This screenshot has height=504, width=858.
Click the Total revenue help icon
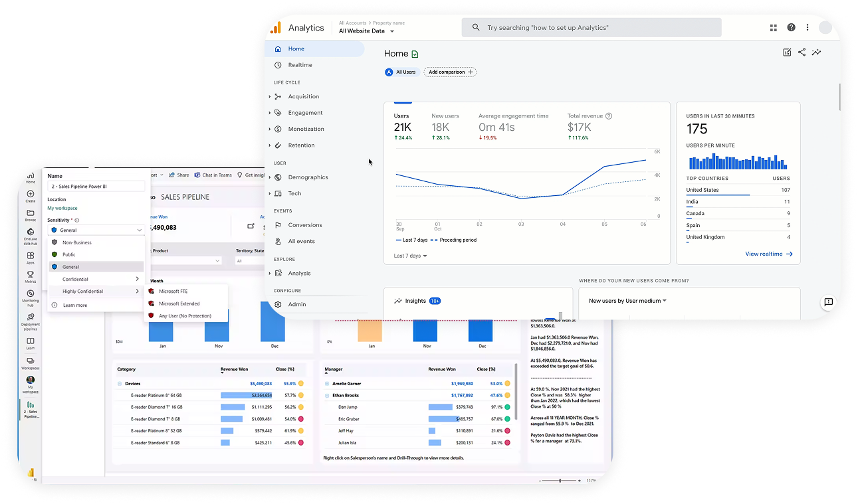pyautogui.click(x=609, y=116)
